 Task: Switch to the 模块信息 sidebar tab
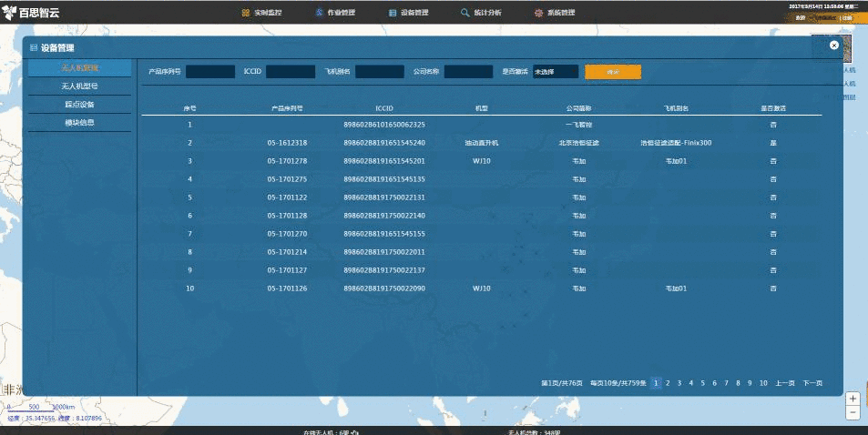(80, 122)
